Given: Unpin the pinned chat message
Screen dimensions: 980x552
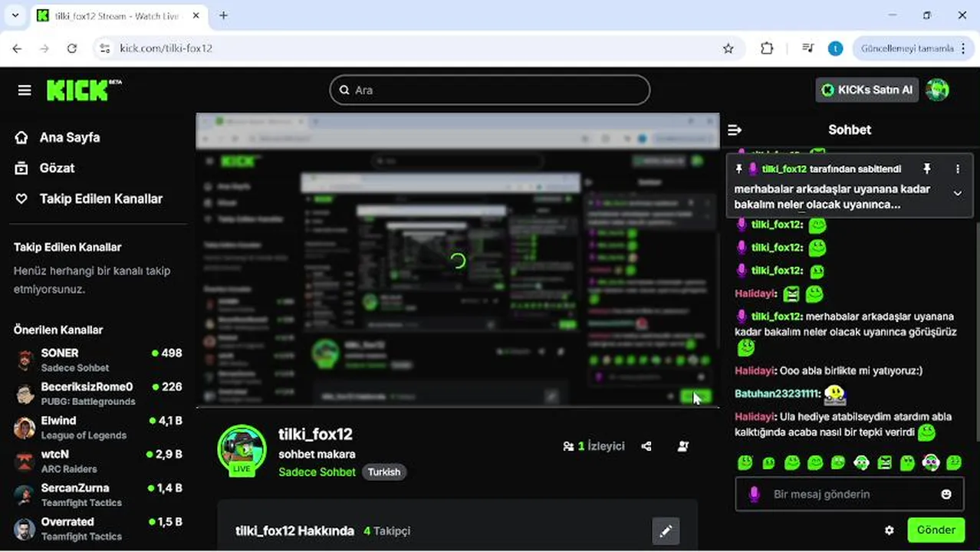Looking at the screenshot, I should (x=926, y=169).
